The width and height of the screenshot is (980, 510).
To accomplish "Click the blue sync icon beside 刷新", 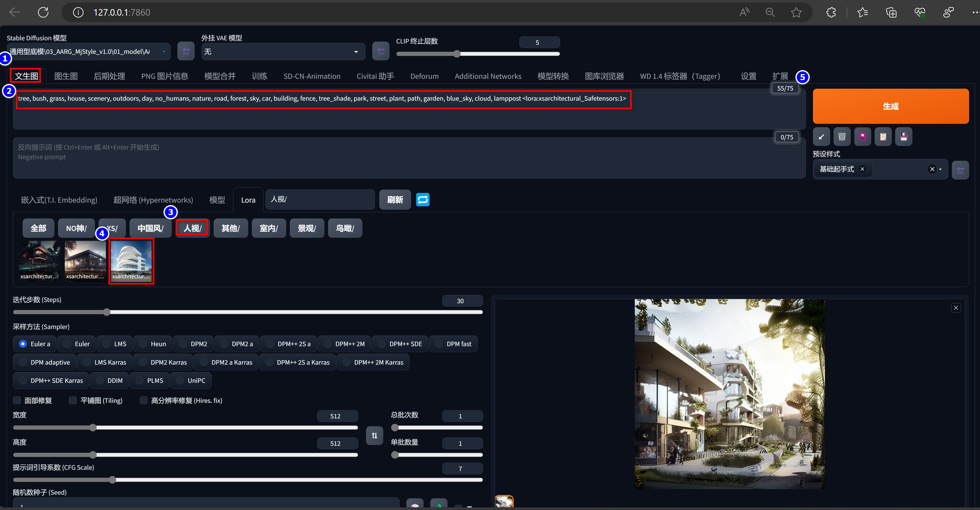I will (x=423, y=200).
